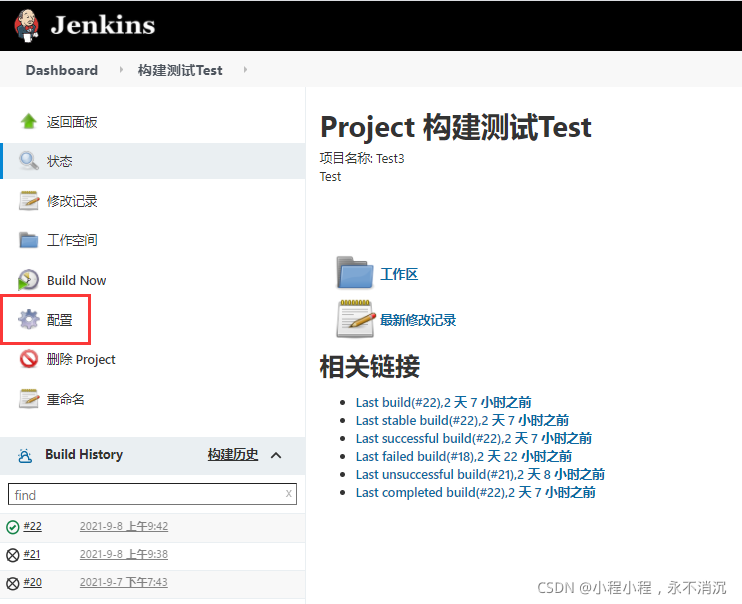The image size is (742, 604).
Task: Click the clock Build Now icon
Action: [x=28, y=280]
